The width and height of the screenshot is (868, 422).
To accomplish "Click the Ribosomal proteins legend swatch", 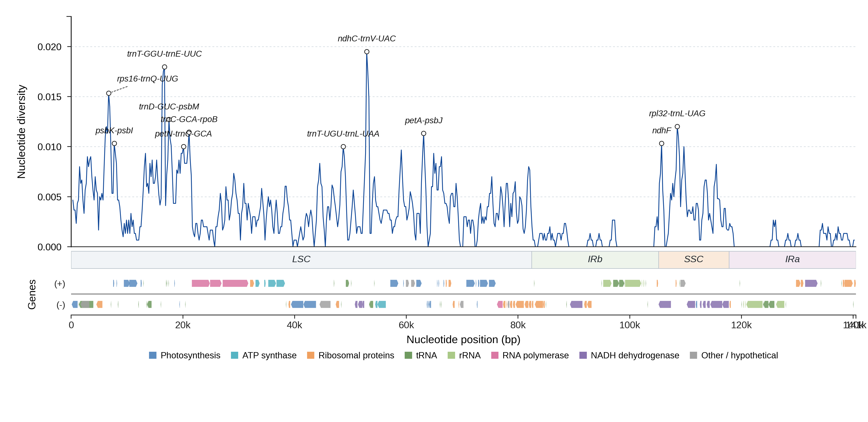I will coord(311,355).
